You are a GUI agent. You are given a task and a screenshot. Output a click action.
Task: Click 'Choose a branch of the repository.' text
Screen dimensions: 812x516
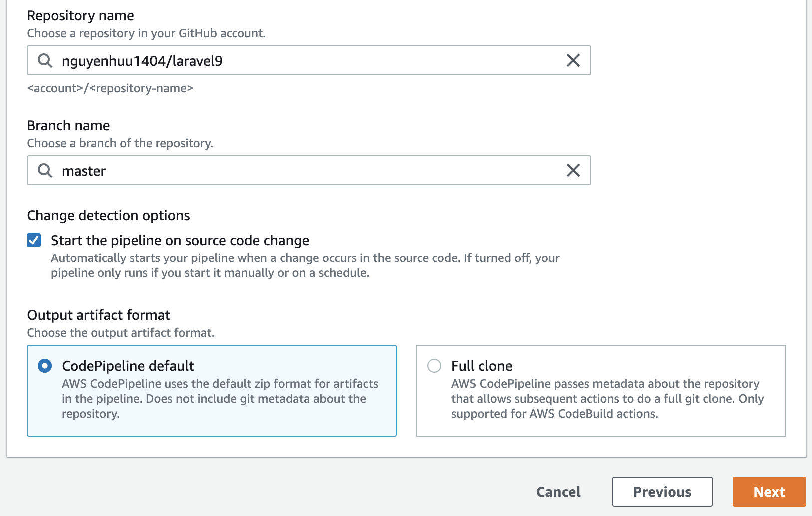tap(120, 143)
